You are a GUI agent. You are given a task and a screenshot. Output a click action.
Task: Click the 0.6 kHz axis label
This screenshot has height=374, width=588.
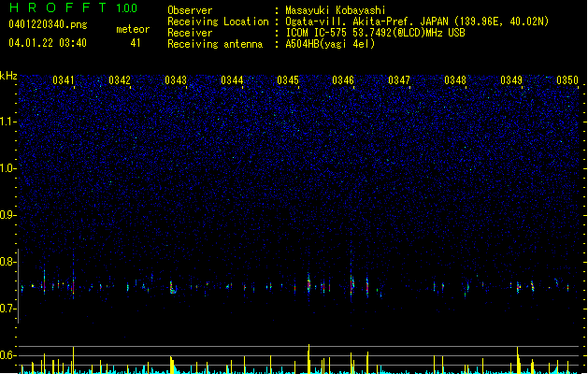point(7,355)
